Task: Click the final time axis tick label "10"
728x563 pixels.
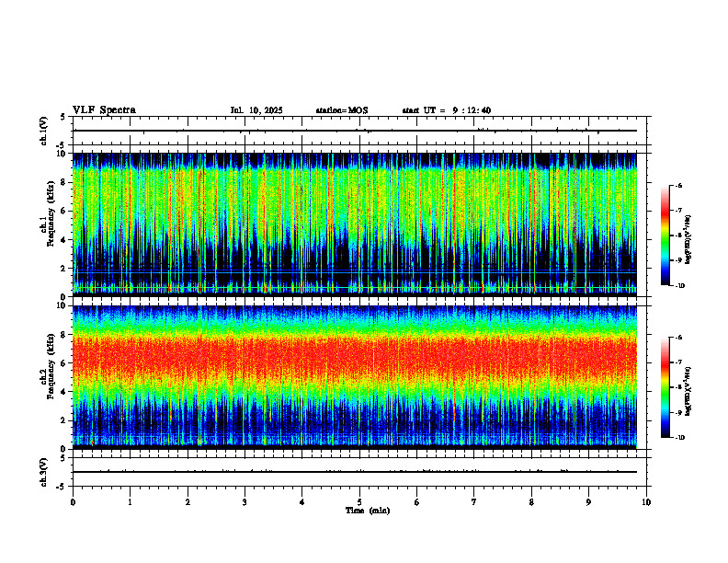Action: pos(646,502)
